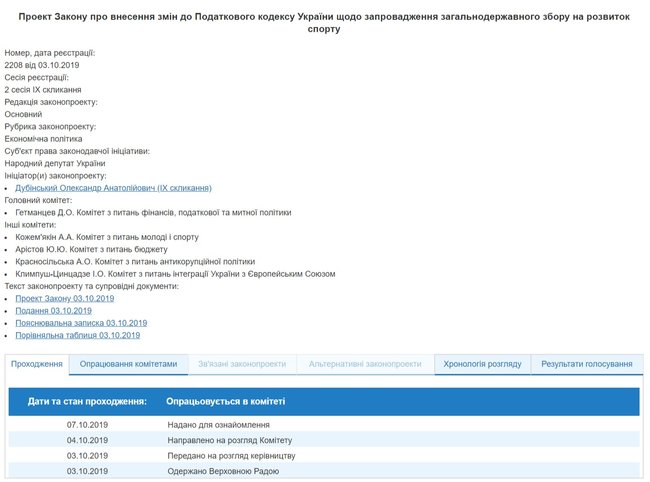Click 'Редакція законопроекту:' label
This screenshot has width=650, height=482.
tap(51, 102)
